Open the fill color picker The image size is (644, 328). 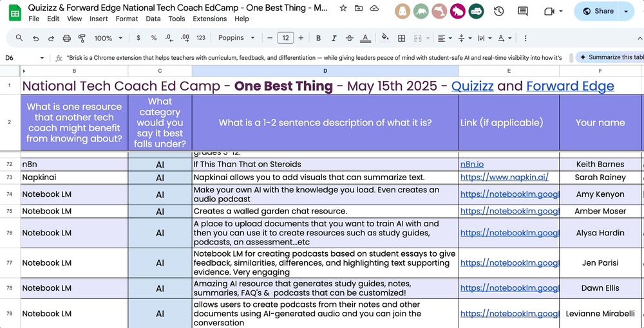385,38
